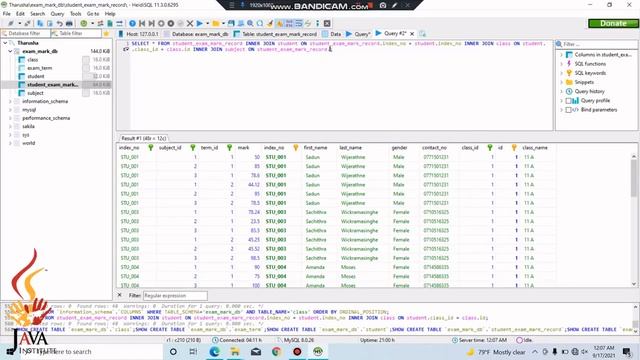Expand the mysql database node
Screen dimensions: 640x360
coord(10,110)
